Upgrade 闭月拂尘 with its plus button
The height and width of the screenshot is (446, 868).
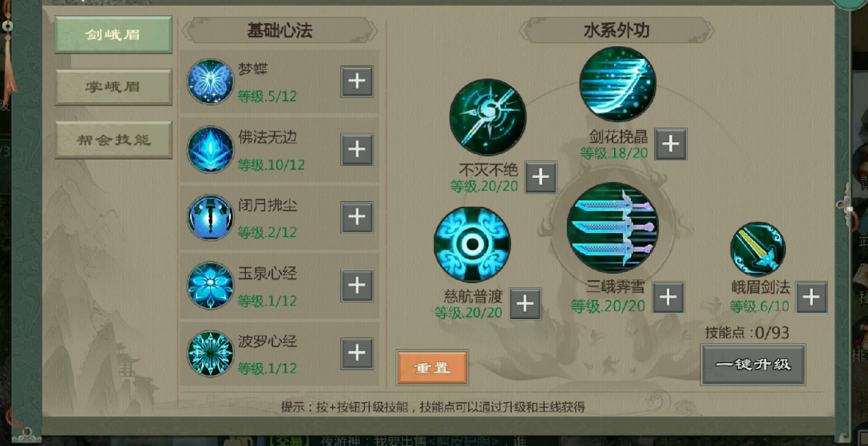point(356,218)
